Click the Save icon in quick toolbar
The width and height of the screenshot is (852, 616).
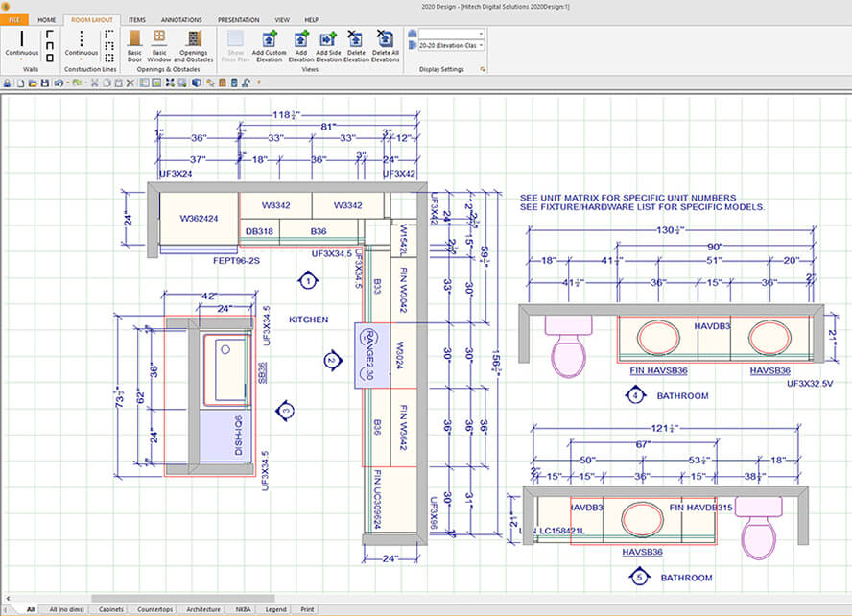pyautogui.click(x=44, y=83)
